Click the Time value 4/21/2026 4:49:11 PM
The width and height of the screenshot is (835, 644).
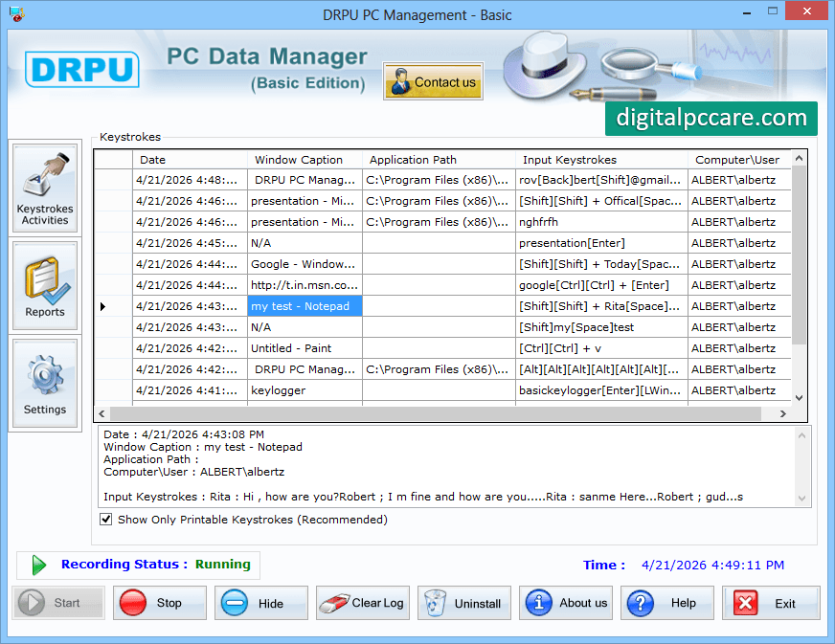[x=712, y=566]
